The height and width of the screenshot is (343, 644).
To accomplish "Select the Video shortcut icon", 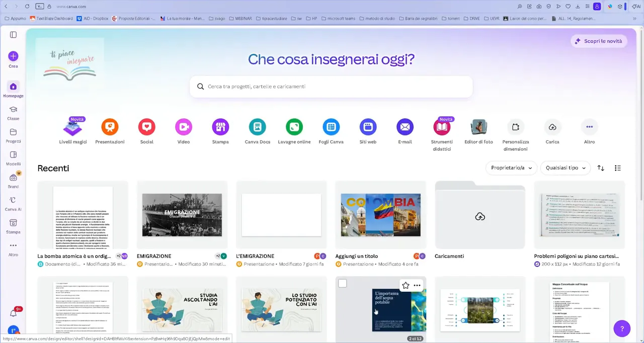I will [184, 127].
